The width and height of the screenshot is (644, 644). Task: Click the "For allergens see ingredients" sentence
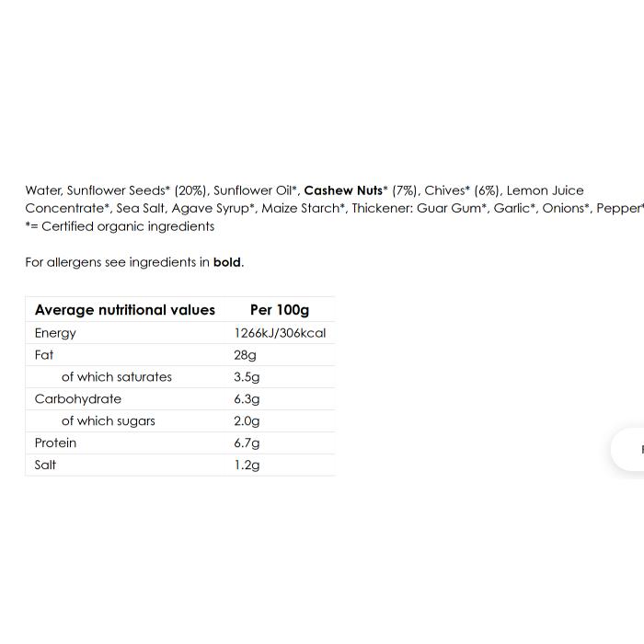[x=133, y=262]
